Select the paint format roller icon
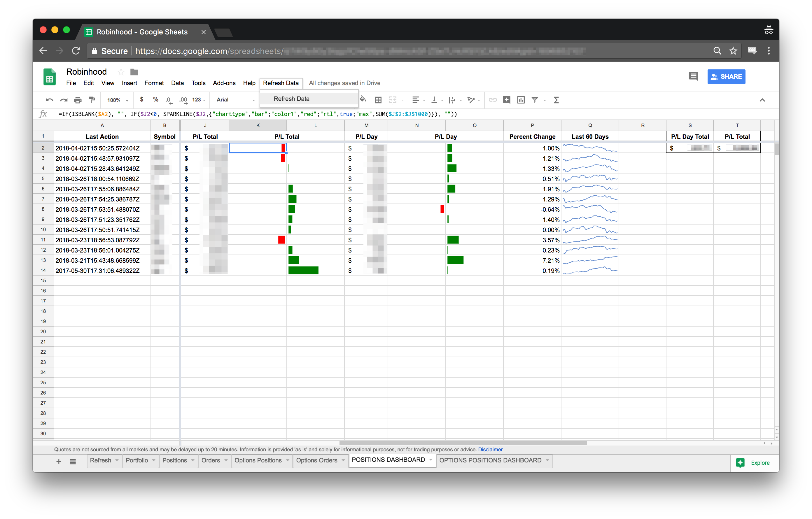Screen dimensions: 812x519 (92, 100)
